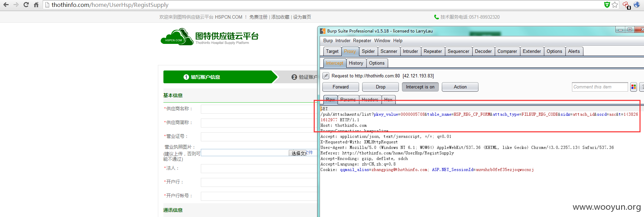Open the Burp menu

click(x=328, y=41)
